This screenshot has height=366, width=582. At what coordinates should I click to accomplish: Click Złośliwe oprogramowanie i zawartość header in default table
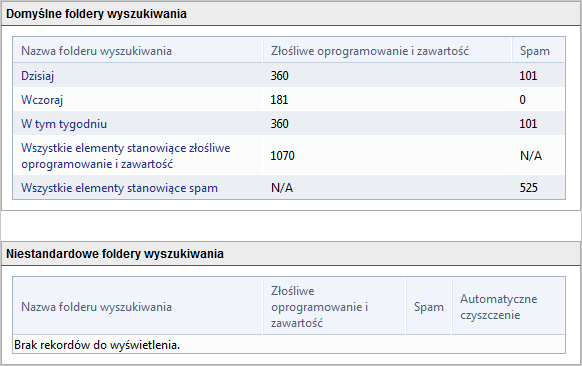(370, 51)
